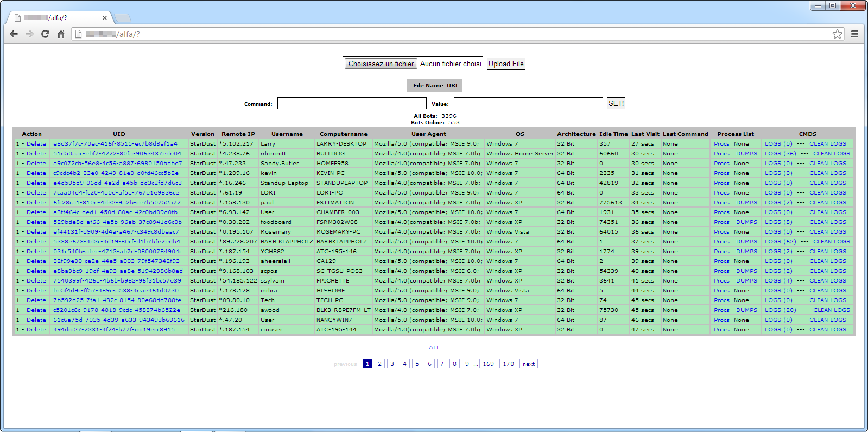868x432 pixels.
Task: Open LOGS (62) link
Action: [x=781, y=242]
